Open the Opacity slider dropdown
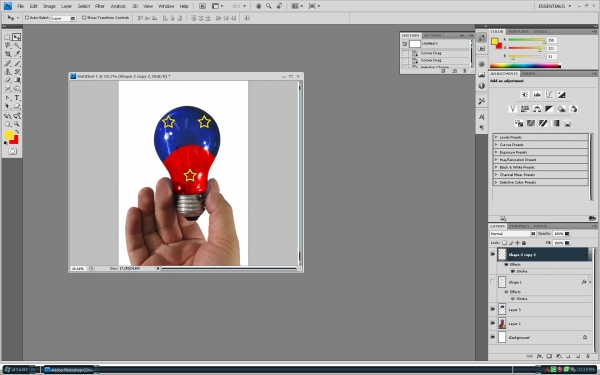The image size is (600, 375). (567, 233)
